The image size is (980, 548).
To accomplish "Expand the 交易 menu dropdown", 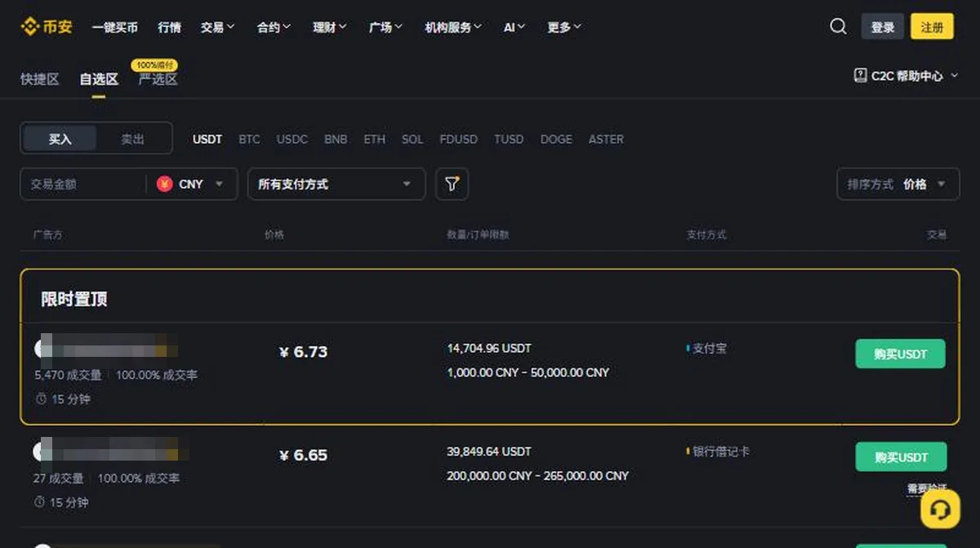I will 218,27.
